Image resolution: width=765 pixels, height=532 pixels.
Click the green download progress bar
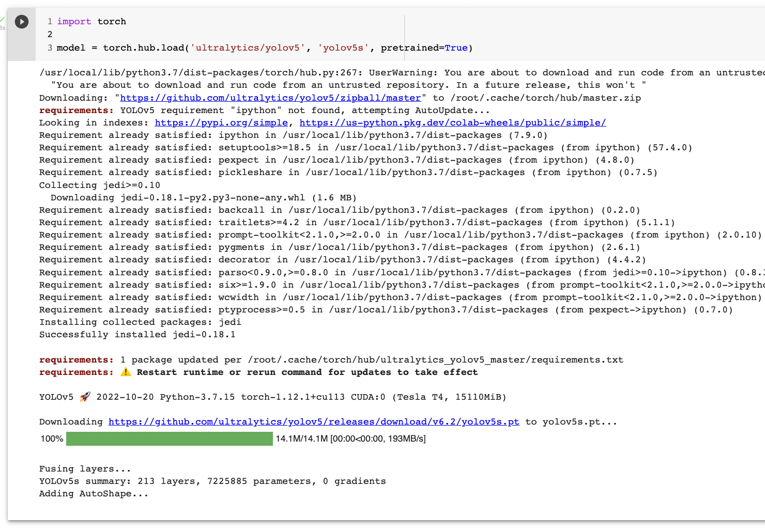point(170,439)
